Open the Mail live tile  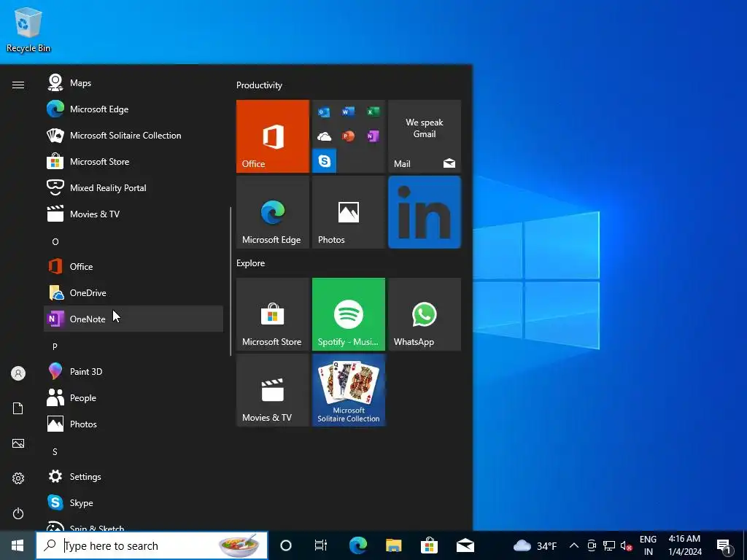425,136
